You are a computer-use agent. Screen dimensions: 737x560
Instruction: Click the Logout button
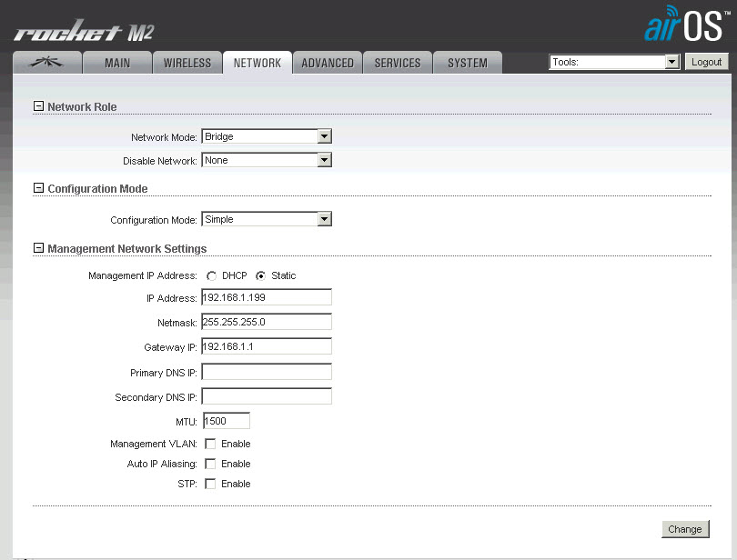pos(706,62)
